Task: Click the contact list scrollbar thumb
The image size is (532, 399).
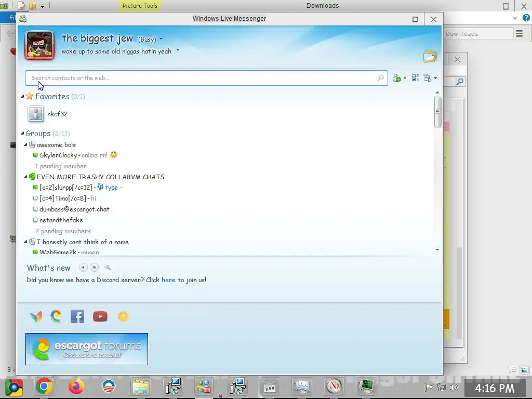Action: coord(437,112)
